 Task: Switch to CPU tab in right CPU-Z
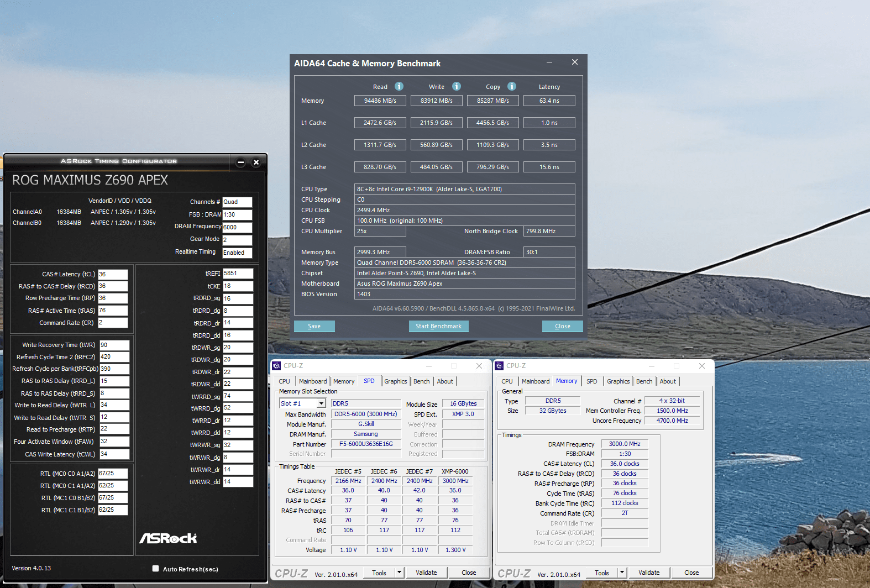click(507, 381)
